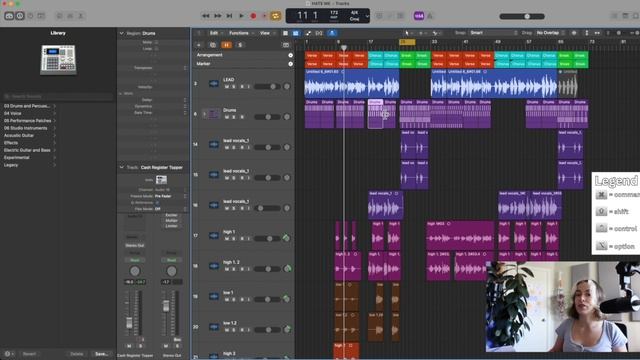Click the high 1, 2 track audio icon
This screenshot has width=640, height=360.
pyautogui.click(x=213, y=266)
